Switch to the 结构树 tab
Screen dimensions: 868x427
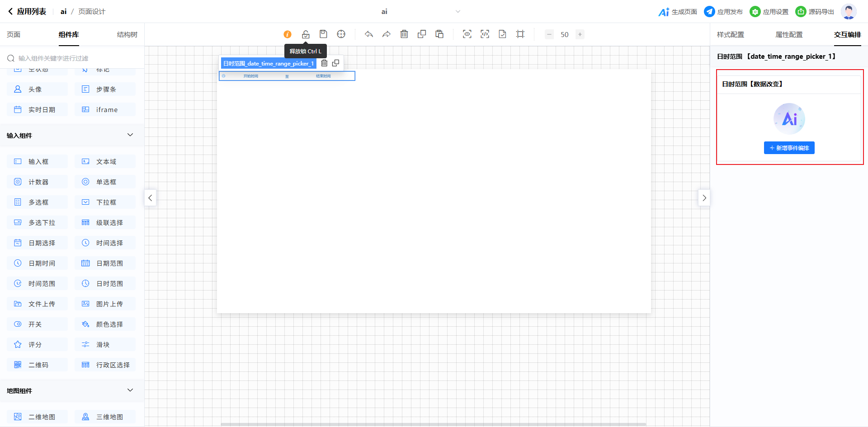click(127, 35)
